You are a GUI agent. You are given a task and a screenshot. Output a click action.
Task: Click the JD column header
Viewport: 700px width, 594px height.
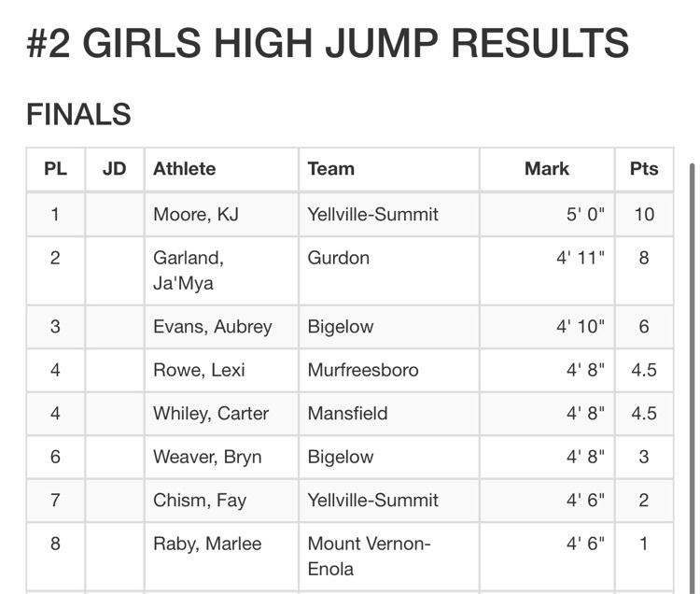114,169
